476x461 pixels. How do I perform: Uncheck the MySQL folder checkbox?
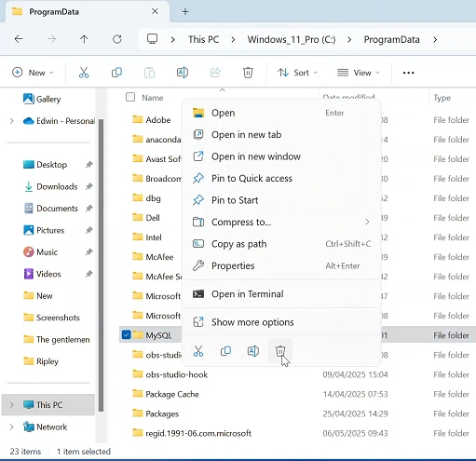point(126,335)
